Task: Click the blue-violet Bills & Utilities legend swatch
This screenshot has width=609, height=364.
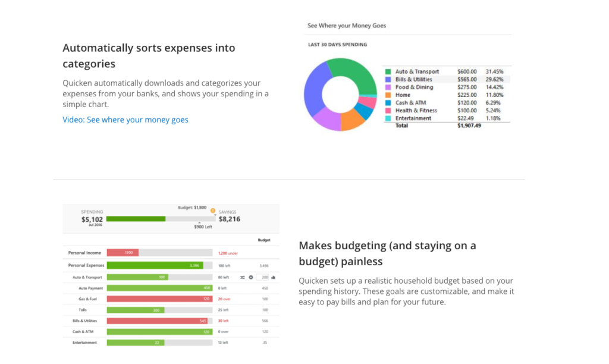Action: (388, 79)
